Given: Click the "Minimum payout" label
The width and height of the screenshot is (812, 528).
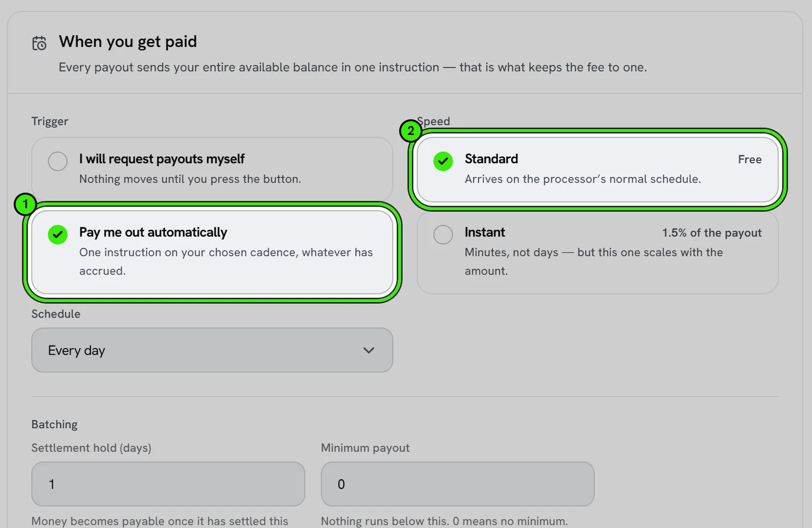Looking at the screenshot, I should [365, 448].
